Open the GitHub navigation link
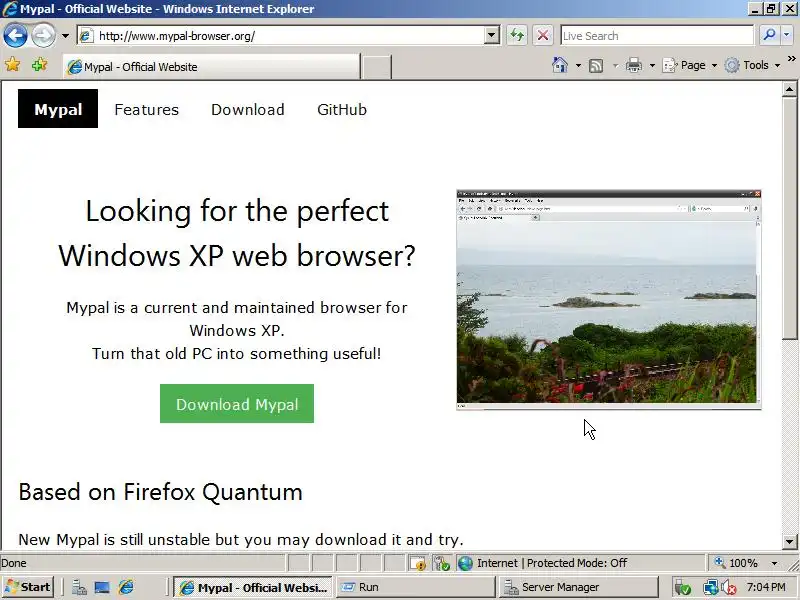Screen dimensions: 800x600 pyautogui.click(x=342, y=109)
